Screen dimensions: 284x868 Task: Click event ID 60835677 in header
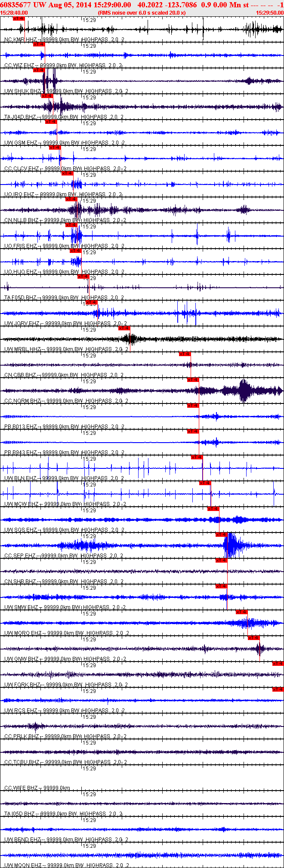[x=15, y=5]
